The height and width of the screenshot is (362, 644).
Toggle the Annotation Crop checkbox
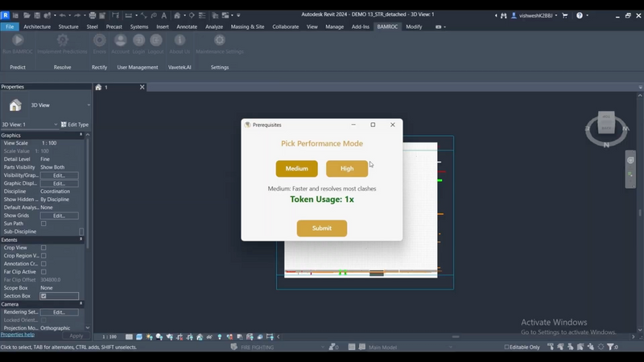[43, 264]
